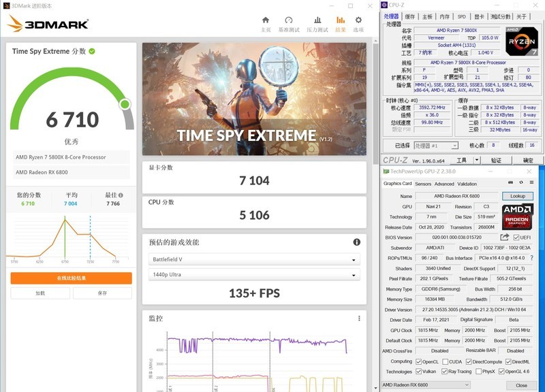Click the info icon beside estimated game performance

356,242
